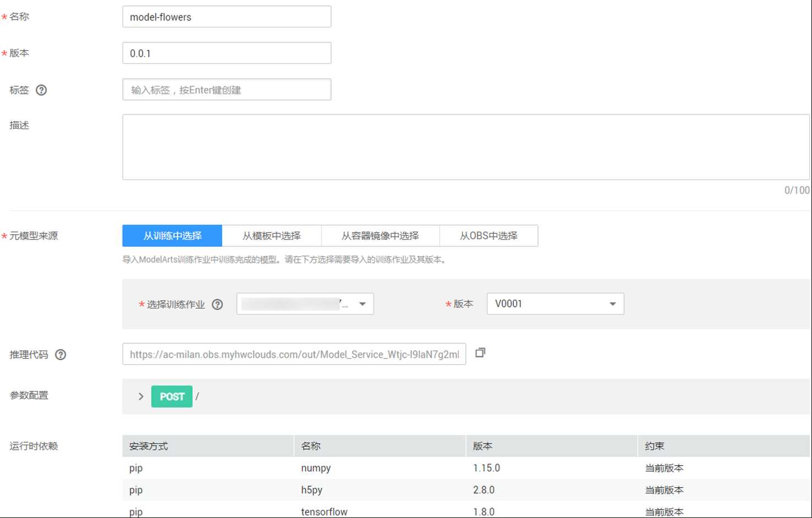Viewport: 812px width, 518px height.
Task: Switch to the 从容器镜像中选择 tab
Action: 381,236
